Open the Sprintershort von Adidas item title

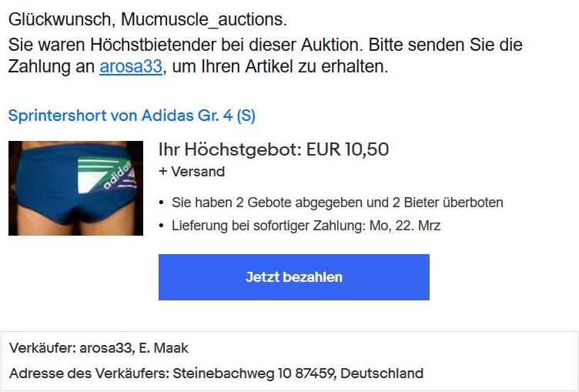pos(132,116)
